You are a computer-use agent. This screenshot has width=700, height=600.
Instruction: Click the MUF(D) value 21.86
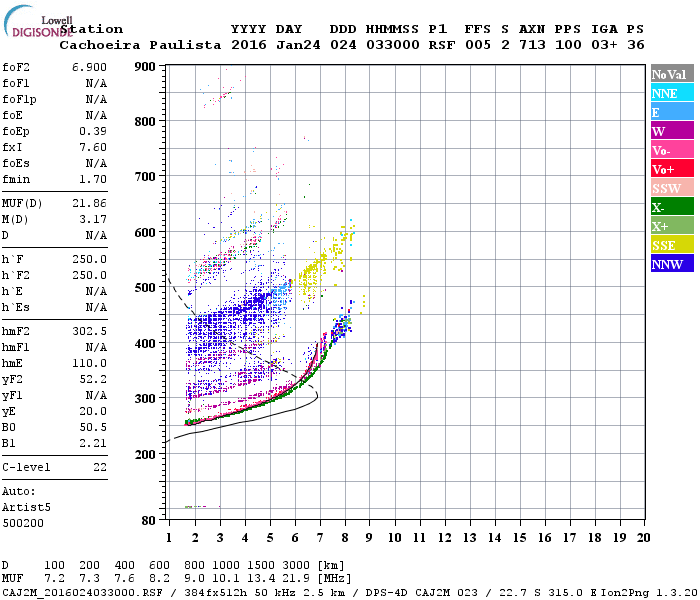[89, 204]
